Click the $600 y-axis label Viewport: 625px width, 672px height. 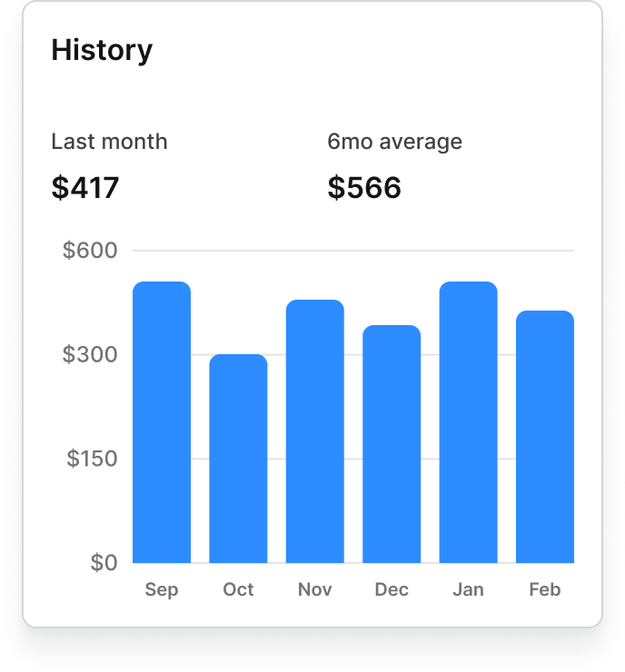pyautogui.click(x=90, y=251)
